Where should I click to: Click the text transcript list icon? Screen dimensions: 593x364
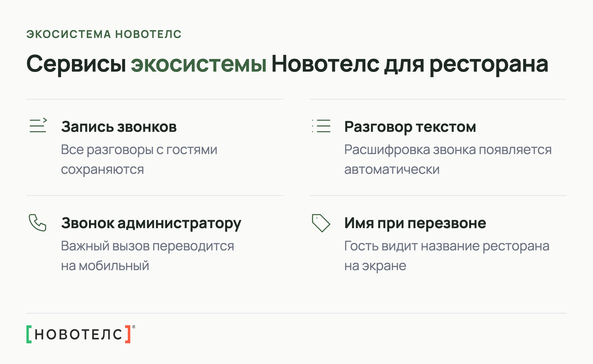click(321, 126)
